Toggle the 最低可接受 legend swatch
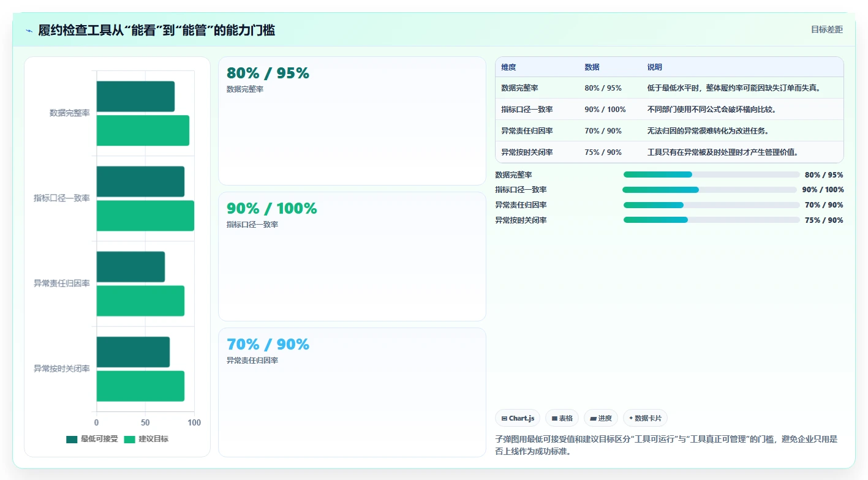Image resolution: width=868 pixels, height=480 pixels. (72, 439)
